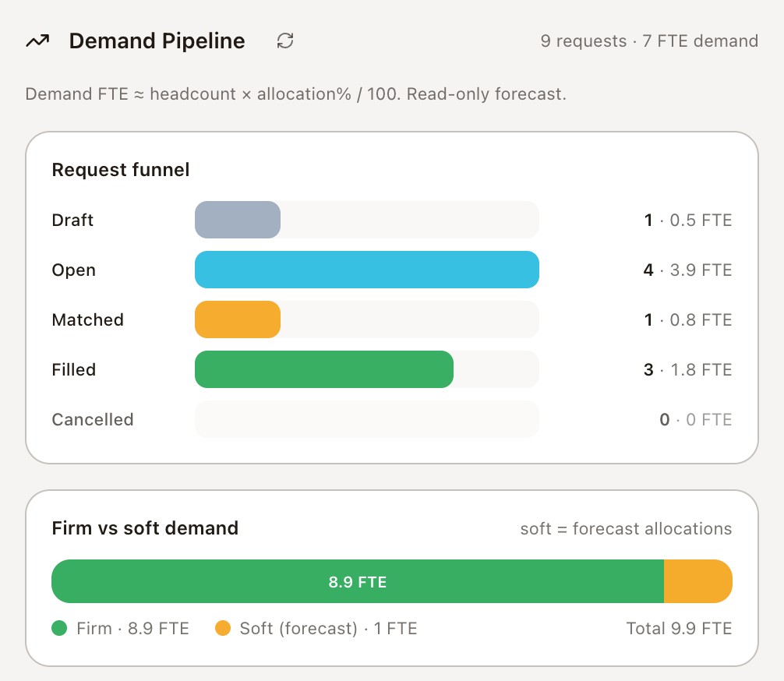Click the 'Total 9.9 FTE' text
The height and width of the screenshot is (681, 784).
pyautogui.click(x=679, y=629)
